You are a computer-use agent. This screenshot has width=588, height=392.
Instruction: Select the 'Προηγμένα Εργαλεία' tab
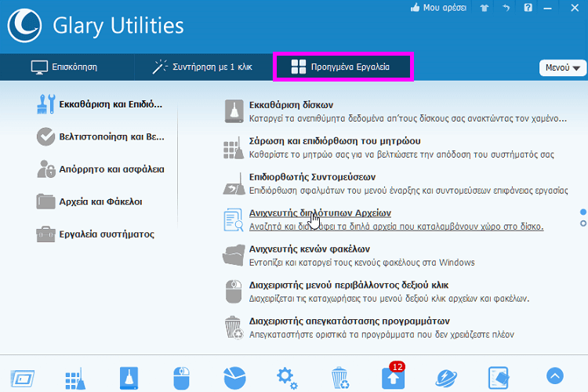click(343, 67)
